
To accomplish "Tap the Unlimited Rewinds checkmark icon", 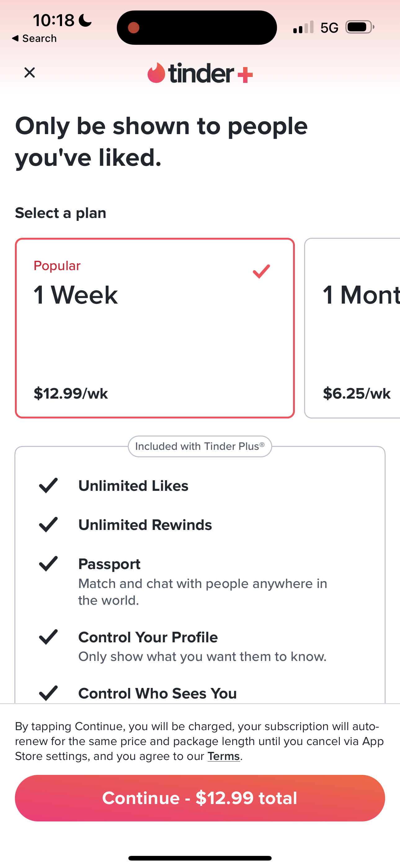I will click(x=48, y=525).
